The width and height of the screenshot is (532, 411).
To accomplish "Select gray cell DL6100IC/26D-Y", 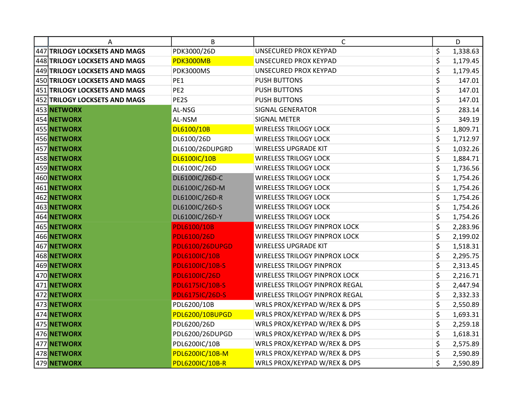I will click(213, 217).
